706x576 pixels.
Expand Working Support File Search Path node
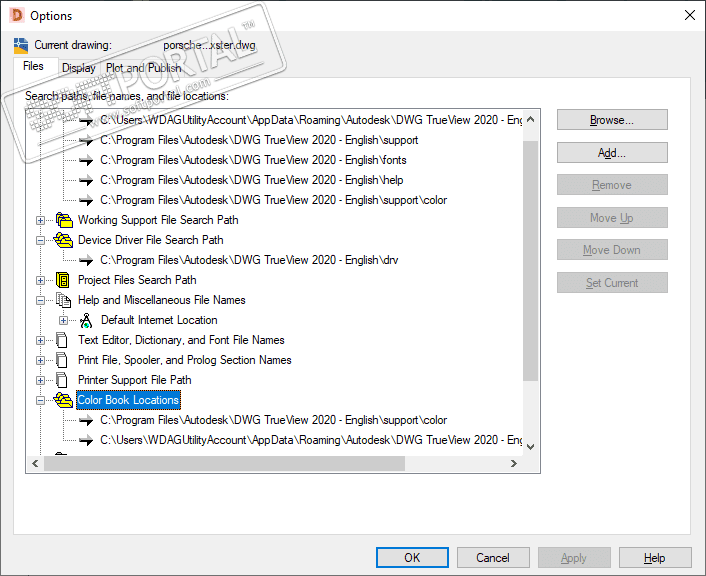click(x=41, y=220)
